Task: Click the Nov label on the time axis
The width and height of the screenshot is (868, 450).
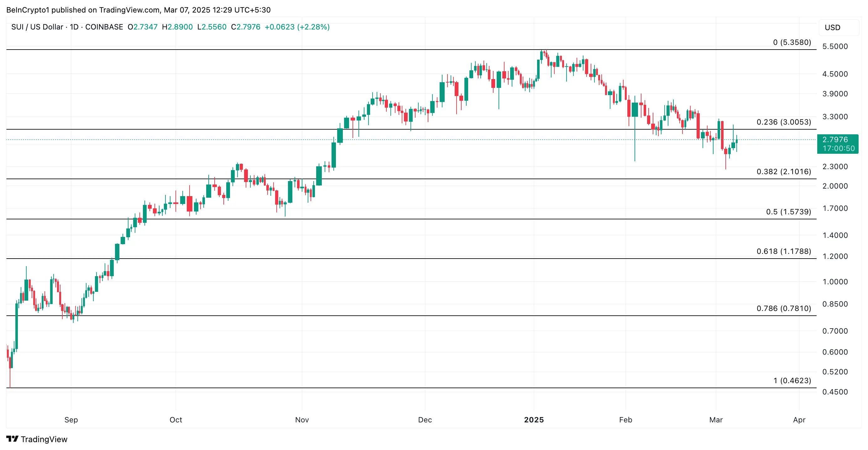Action: click(302, 420)
